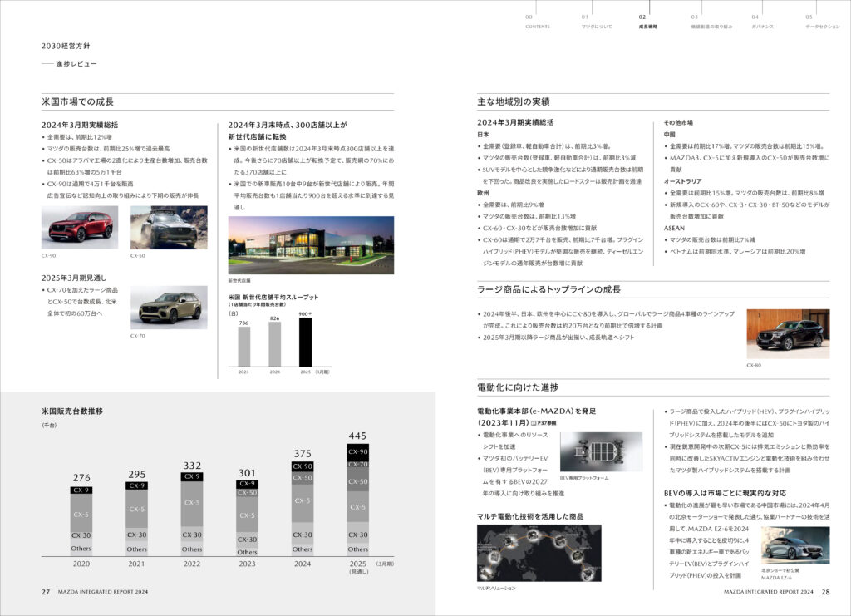
Task: Select the 電動化事業本部(e-MAZDA)を発足 heading
Action: (537, 411)
